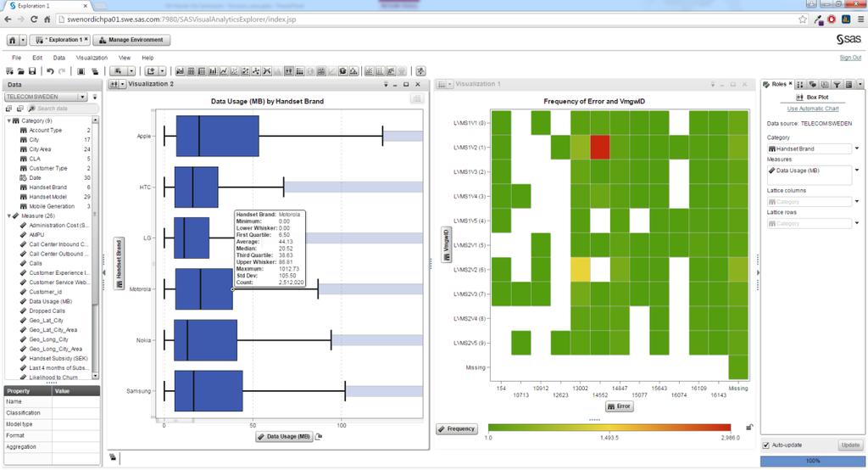
Task: Click the Sign Out link
Action: [x=850, y=58]
